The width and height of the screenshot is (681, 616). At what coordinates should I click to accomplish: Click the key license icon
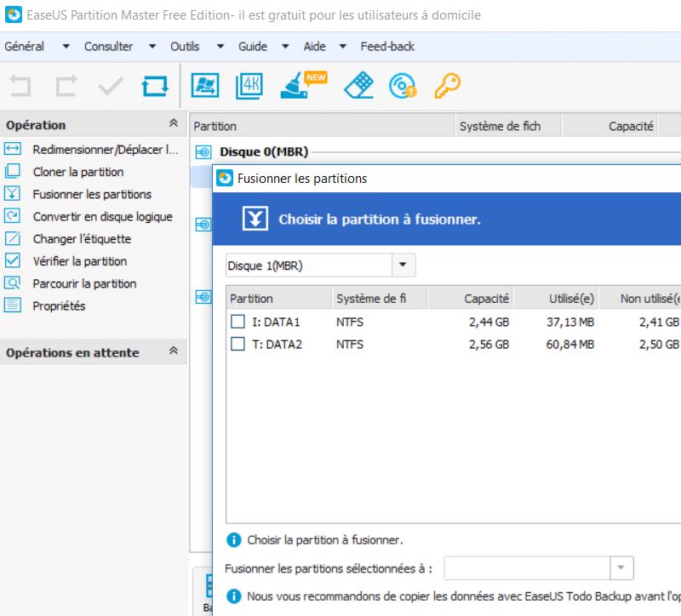(447, 85)
